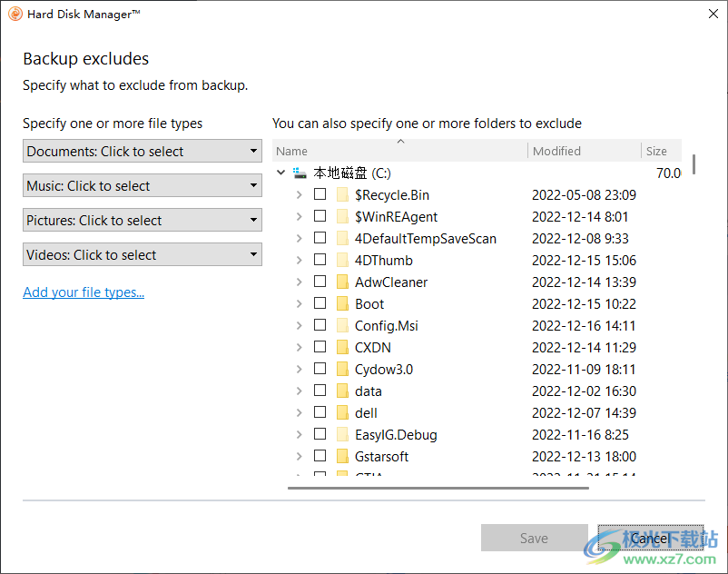Click the Cydow3.0 folder icon
Image resolution: width=728 pixels, height=574 pixels.
pos(342,369)
